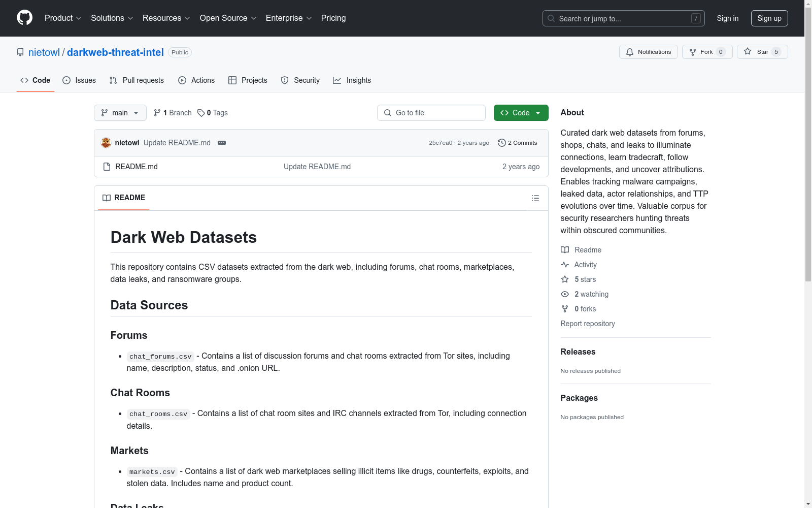Click the Pricing link
The image size is (812, 508).
coord(333,18)
